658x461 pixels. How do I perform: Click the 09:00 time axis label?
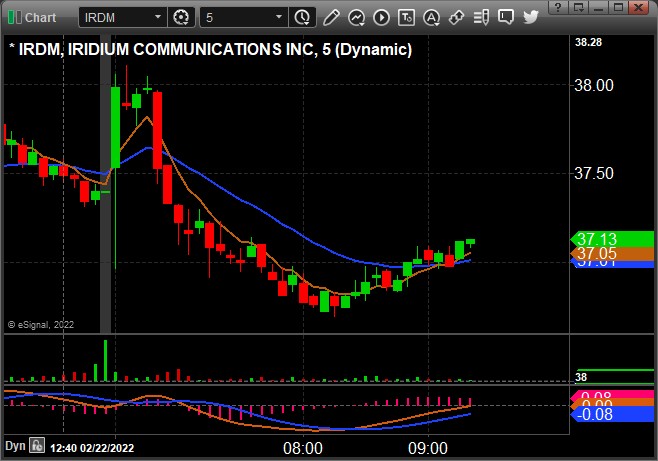click(x=428, y=448)
